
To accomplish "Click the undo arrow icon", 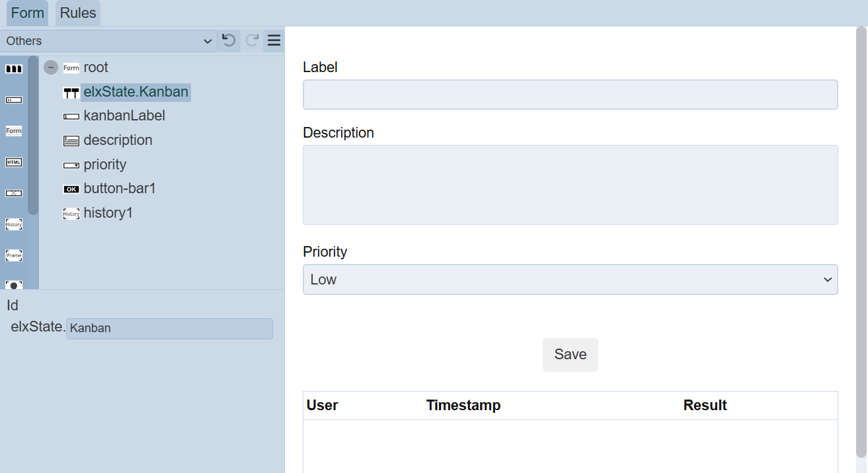I will click(229, 40).
